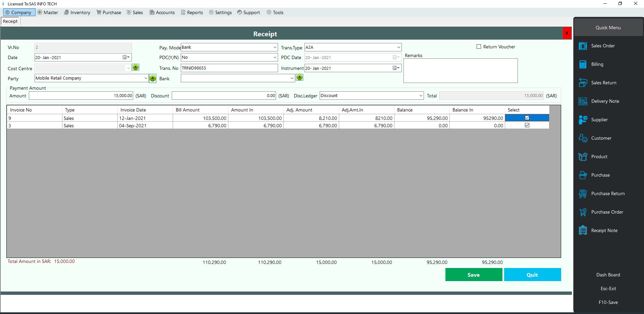Click the payment Amount field

81,96
